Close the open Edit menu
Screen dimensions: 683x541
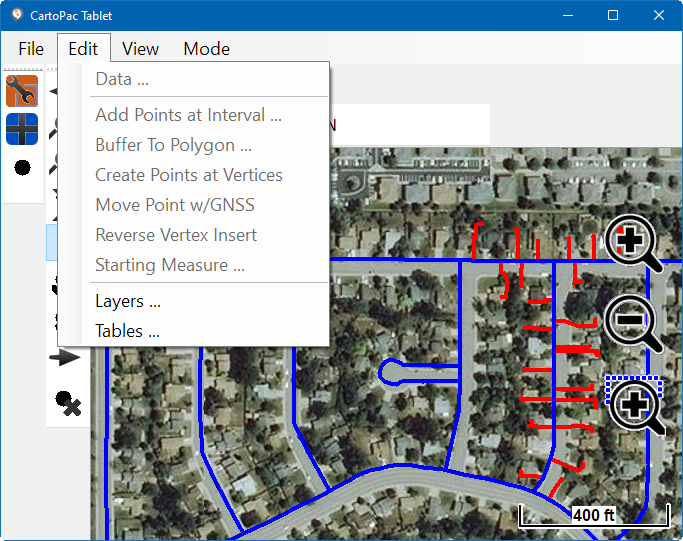pos(83,49)
